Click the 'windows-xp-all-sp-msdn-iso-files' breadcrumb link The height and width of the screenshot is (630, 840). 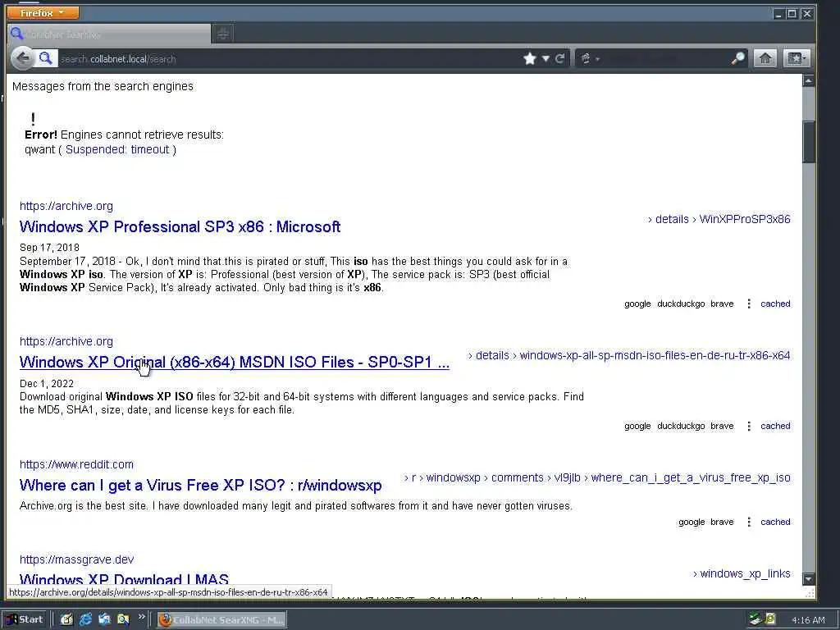[655, 355]
